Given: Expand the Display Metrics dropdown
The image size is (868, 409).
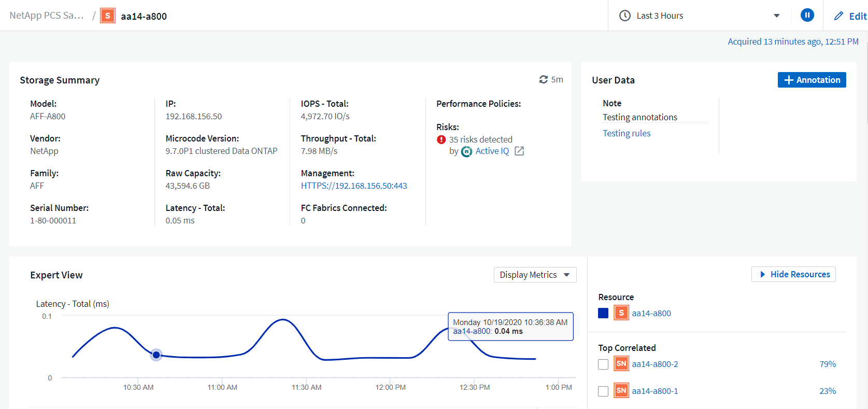Looking at the screenshot, I should 535,275.
